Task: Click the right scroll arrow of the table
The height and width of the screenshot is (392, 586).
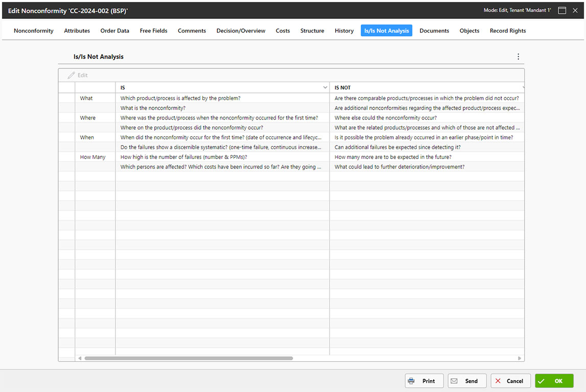Action: (x=520, y=358)
